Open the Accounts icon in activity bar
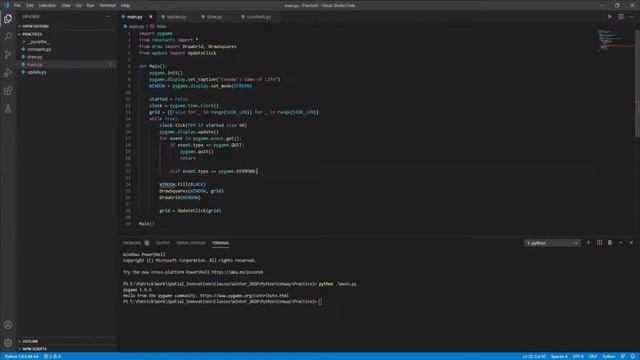This screenshot has height=360, width=640. 8,325
